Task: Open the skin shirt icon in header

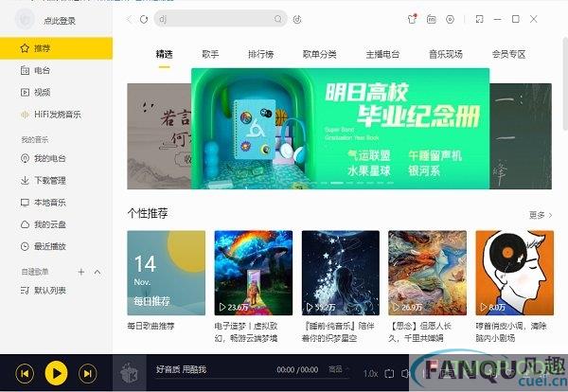Action: [x=412, y=19]
